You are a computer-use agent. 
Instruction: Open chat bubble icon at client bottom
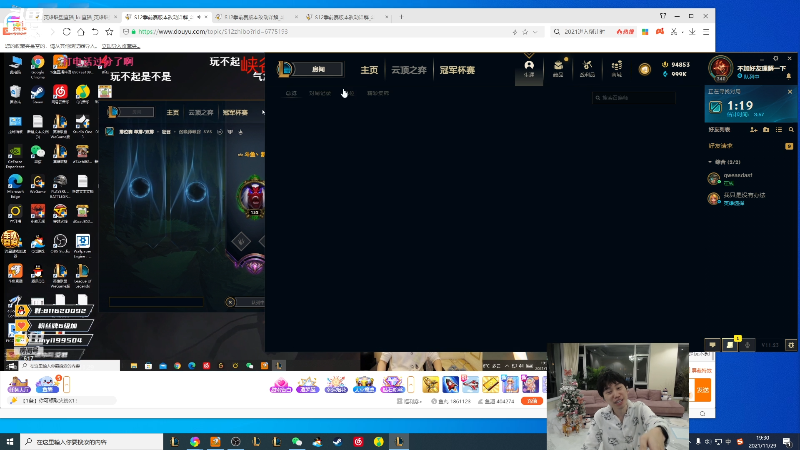pyautogui.click(x=712, y=345)
